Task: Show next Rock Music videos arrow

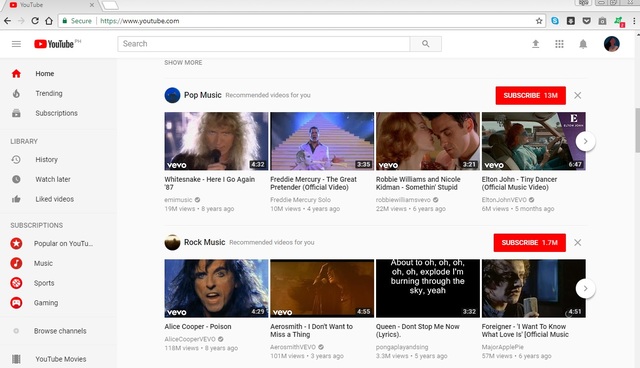Action: coord(585,288)
